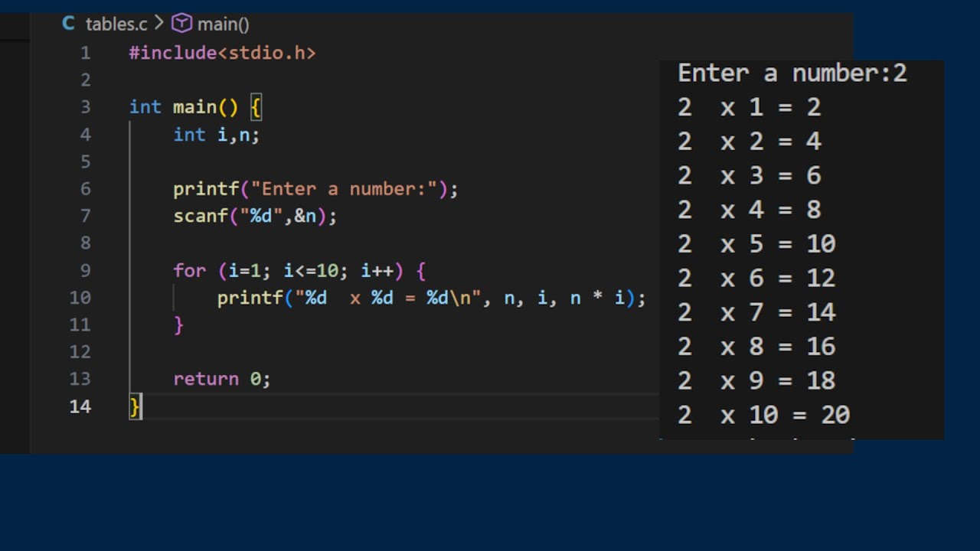Click the 'return 0;' statement
Viewport: 980px width, 551px height.
coord(222,379)
